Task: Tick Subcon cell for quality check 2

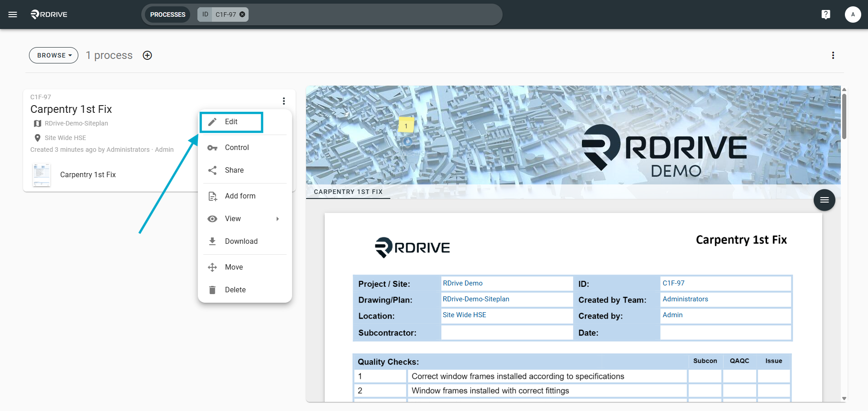Action: [x=705, y=391]
